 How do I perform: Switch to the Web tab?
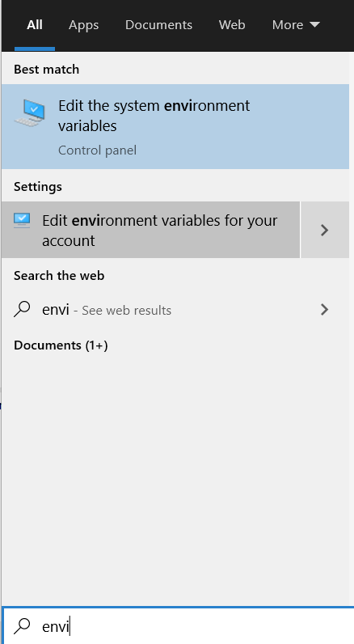(232, 25)
